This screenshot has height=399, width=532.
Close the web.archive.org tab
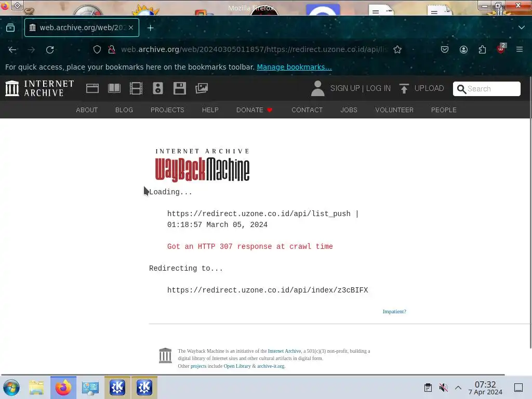131,28
